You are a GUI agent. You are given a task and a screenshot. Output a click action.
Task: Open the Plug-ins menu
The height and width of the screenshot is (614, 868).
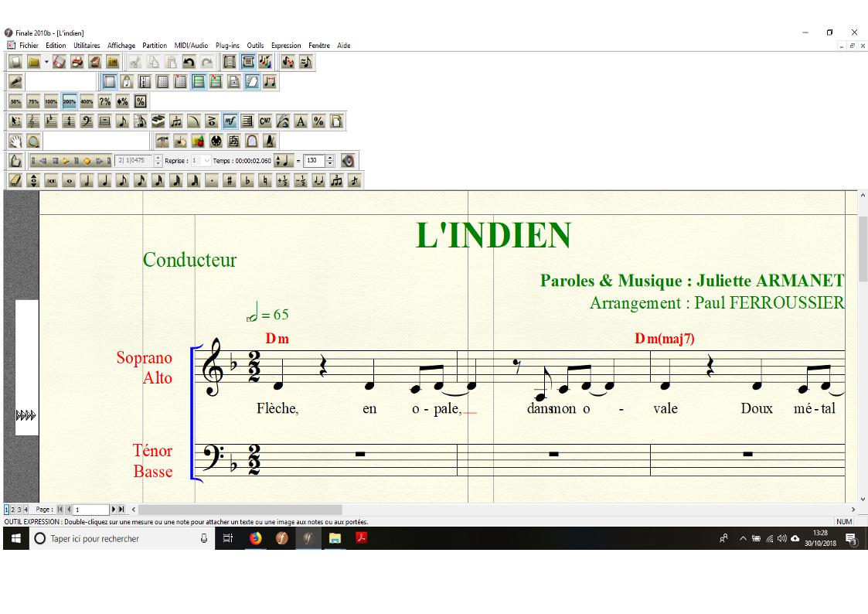pyautogui.click(x=227, y=46)
